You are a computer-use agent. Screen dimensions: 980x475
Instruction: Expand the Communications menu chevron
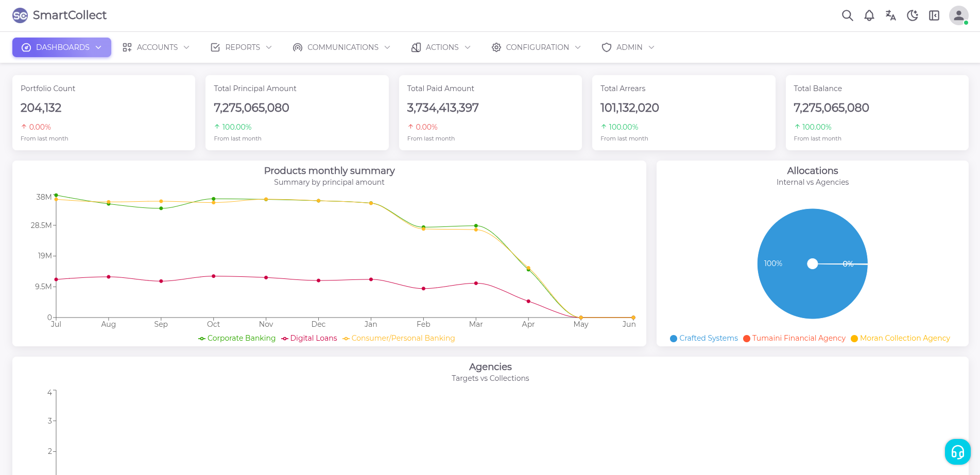387,47
